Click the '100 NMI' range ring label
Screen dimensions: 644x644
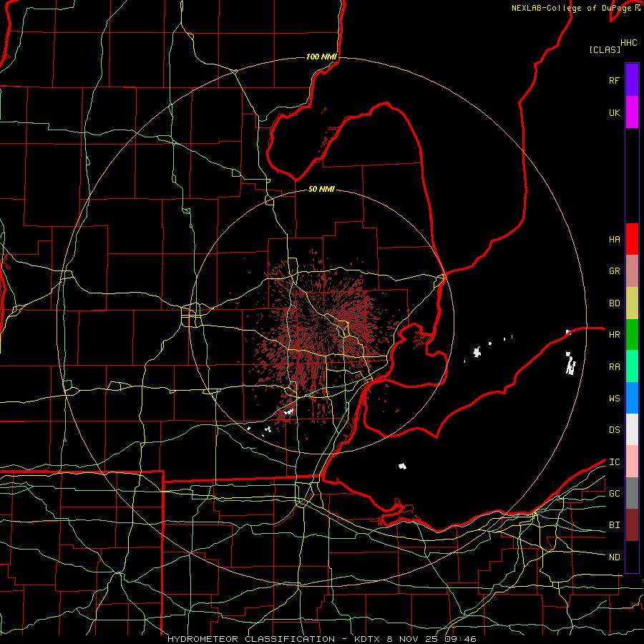(x=321, y=57)
